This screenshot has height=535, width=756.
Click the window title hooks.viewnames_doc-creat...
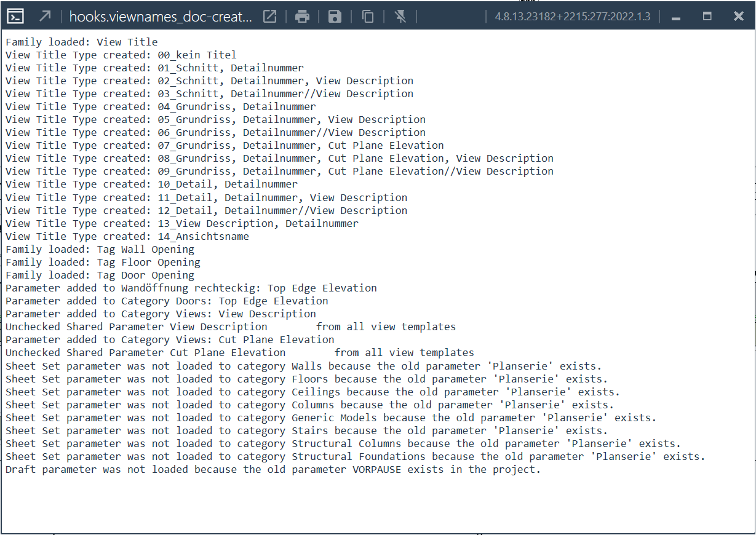161,17
